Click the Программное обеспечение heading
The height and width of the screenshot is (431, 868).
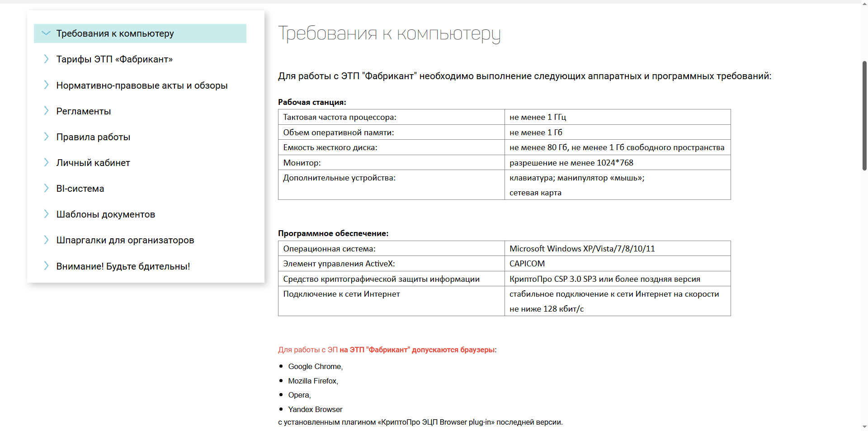[x=333, y=233]
